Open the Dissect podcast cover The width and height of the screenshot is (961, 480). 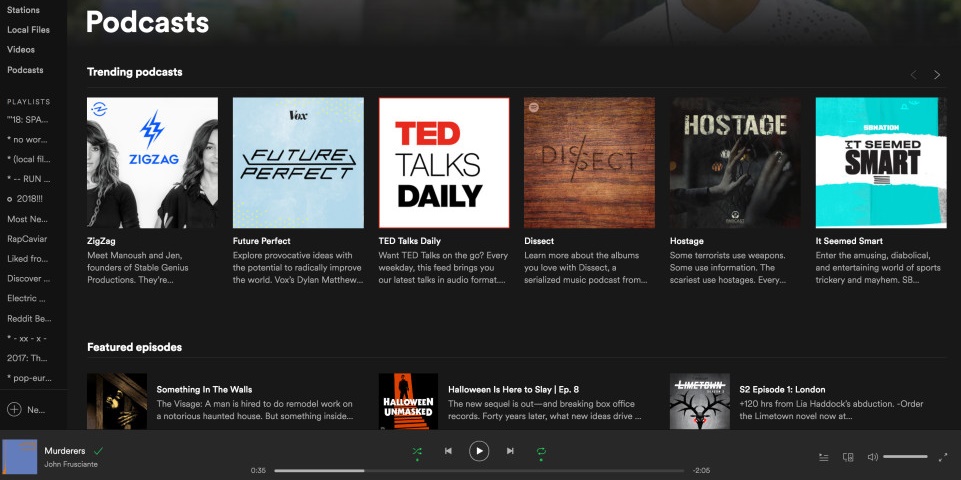click(590, 162)
